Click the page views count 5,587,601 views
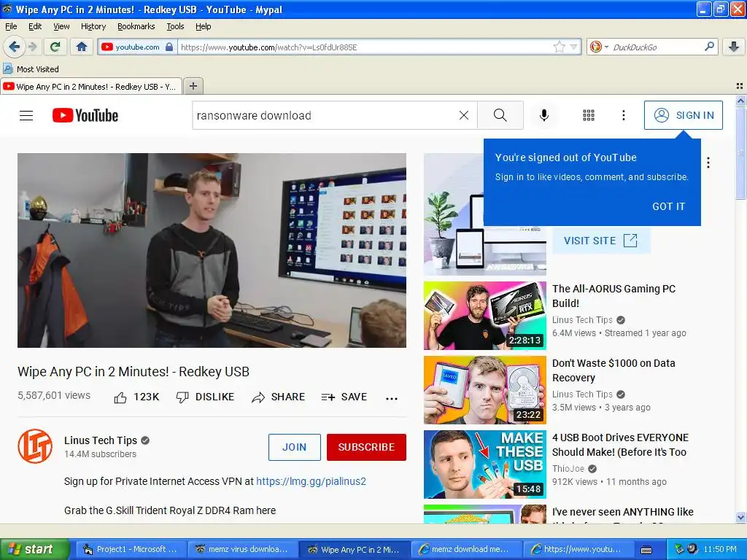The height and width of the screenshot is (560, 747). pos(54,395)
